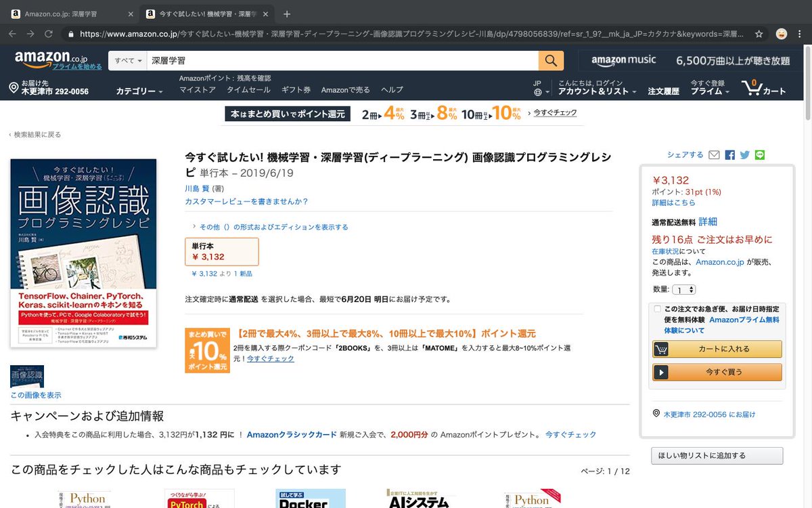Share on LINE icon

(760, 155)
